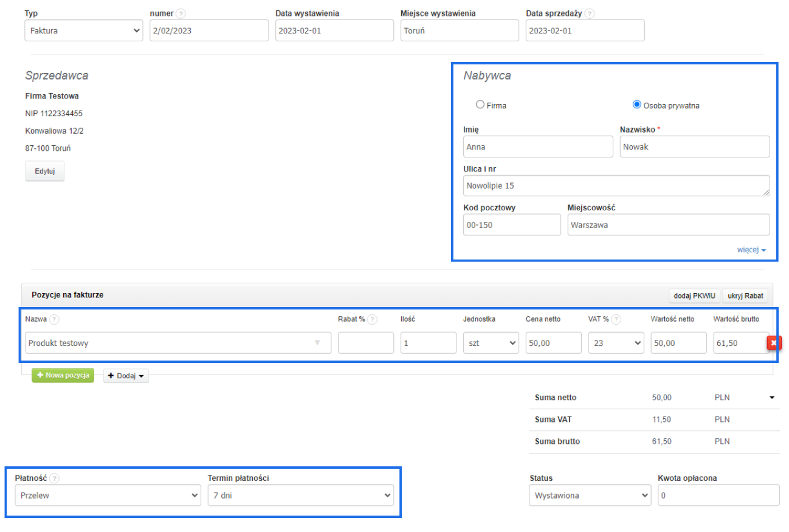Click help icon beside Płatność label
Screen dimensions: 789x532
pyautogui.click(x=54, y=478)
